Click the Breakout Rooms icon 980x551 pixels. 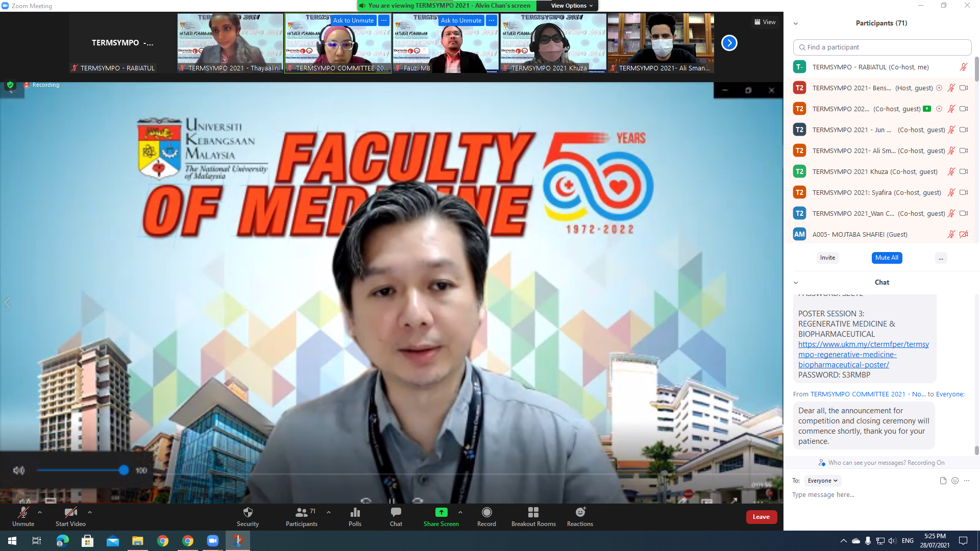pos(533,513)
